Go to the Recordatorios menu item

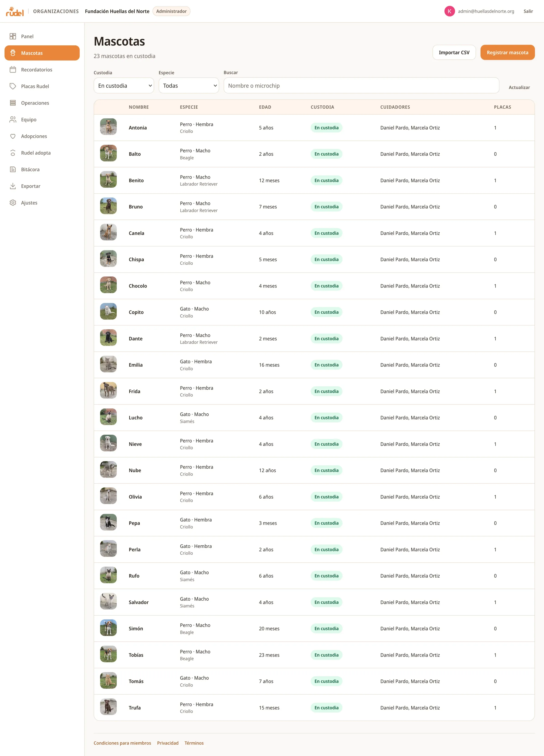(42, 70)
